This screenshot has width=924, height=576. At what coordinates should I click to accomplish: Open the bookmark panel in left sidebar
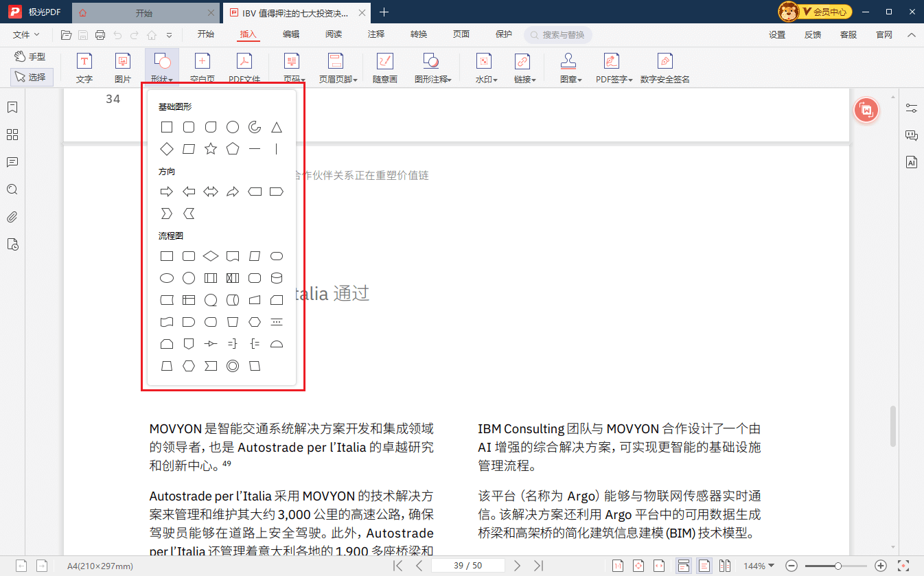click(x=12, y=107)
